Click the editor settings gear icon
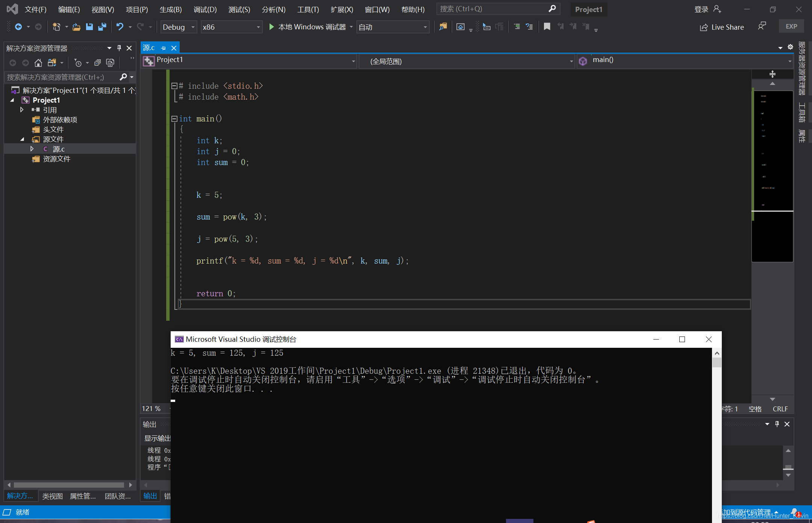Screen dimensions: 812x523 click(790, 47)
